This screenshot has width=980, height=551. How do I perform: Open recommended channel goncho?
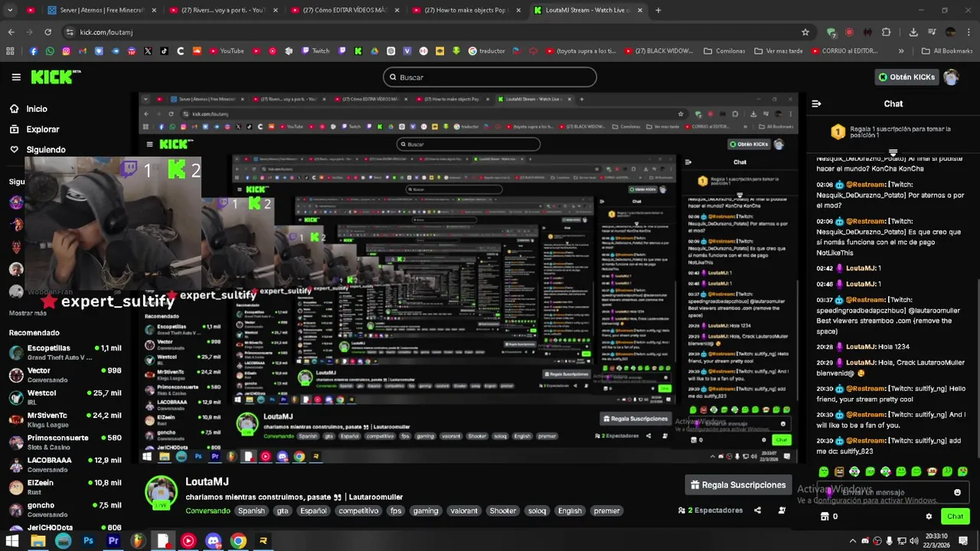65,509
